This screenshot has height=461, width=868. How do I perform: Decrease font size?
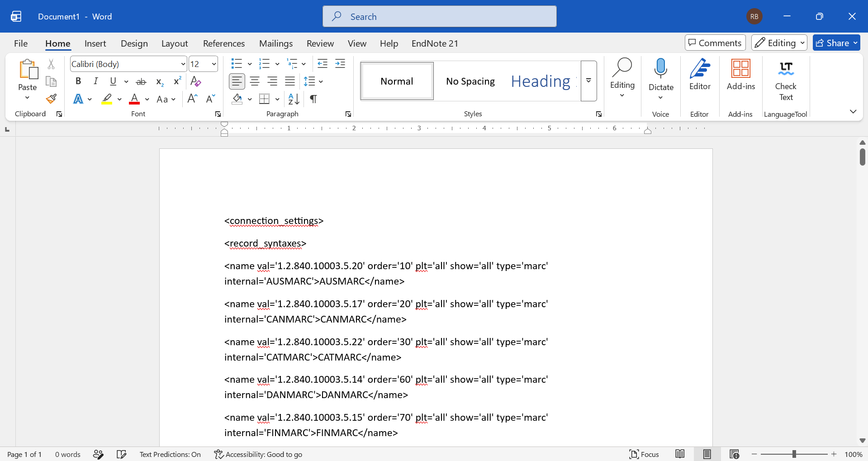pos(210,99)
